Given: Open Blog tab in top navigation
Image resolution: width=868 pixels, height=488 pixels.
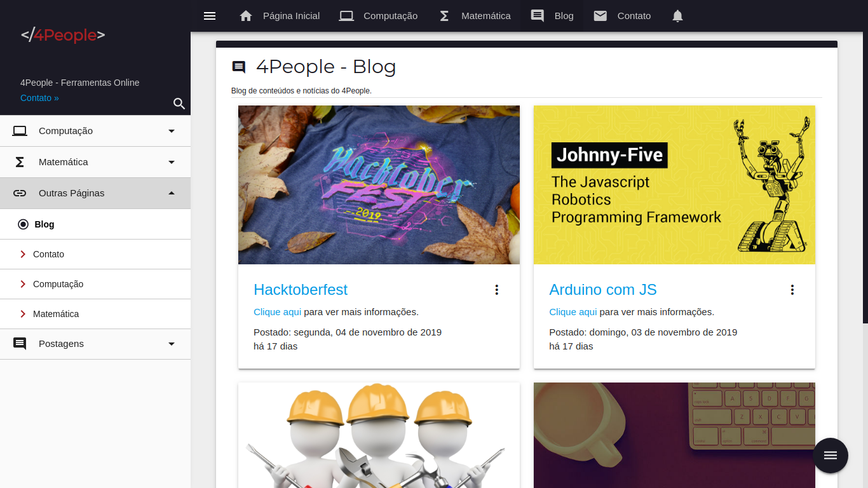Looking at the screenshot, I should tap(552, 16).
